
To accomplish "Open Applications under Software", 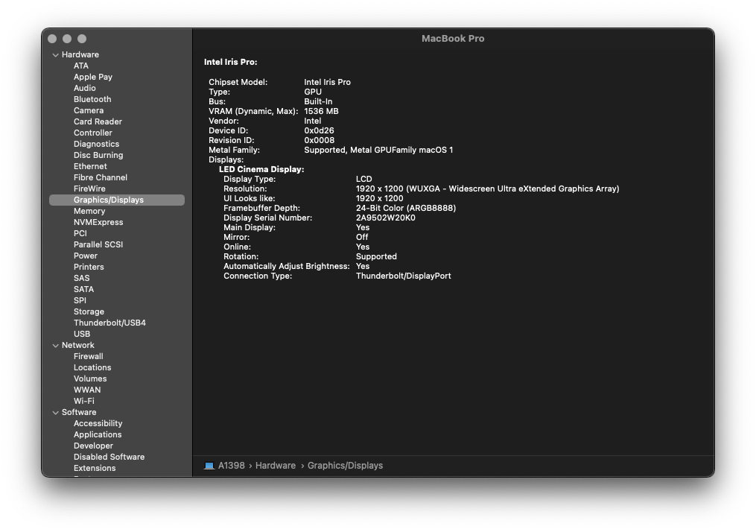I will pos(98,434).
